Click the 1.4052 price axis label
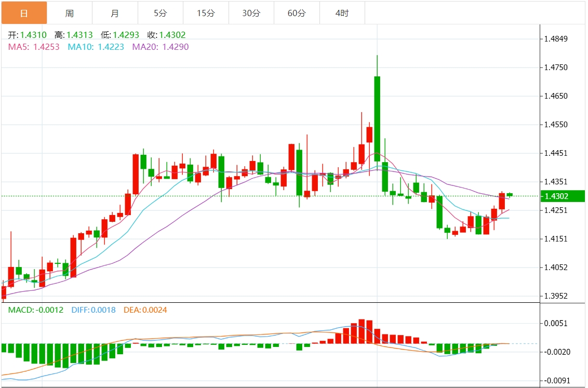Viewport: 588px width, 388px height. coord(556,267)
